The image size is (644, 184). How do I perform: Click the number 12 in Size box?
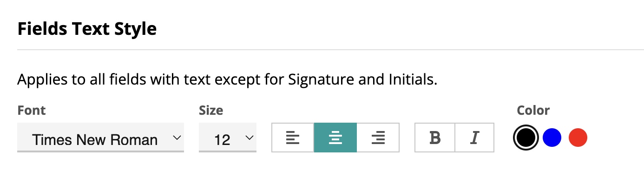point(223,139)
